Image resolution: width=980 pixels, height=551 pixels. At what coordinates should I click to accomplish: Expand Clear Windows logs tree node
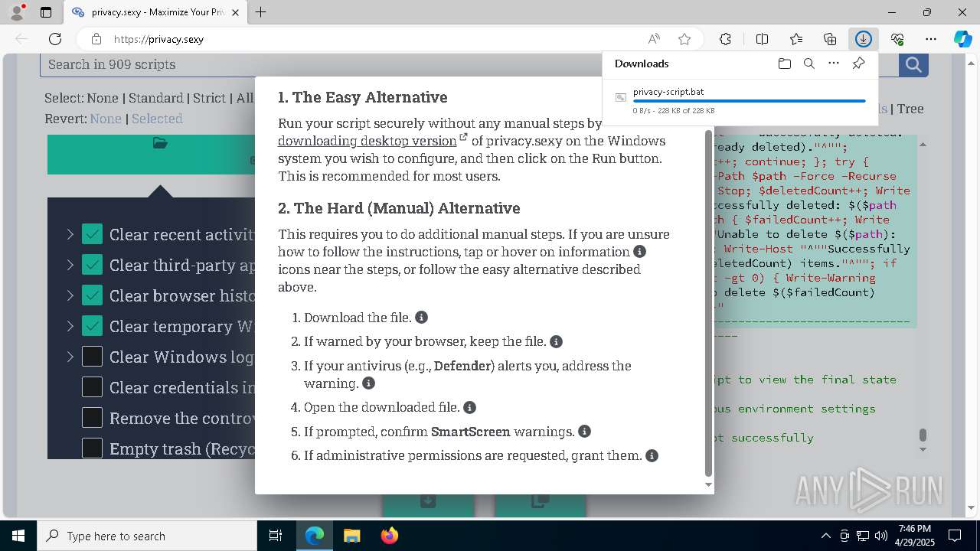coord(70,357)
